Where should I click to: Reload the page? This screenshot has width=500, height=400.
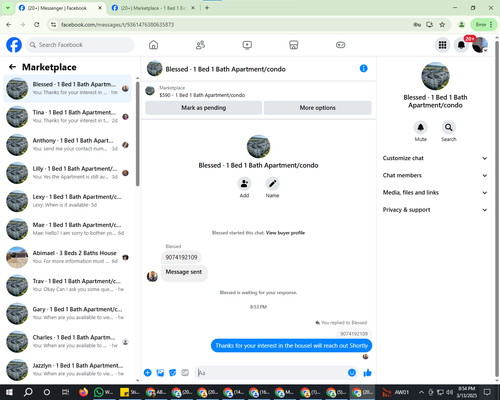coord(37,24)
